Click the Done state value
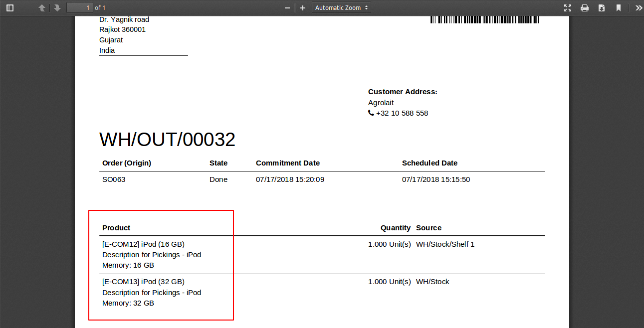This screenshot has height=328, width=644. [218, 179]
